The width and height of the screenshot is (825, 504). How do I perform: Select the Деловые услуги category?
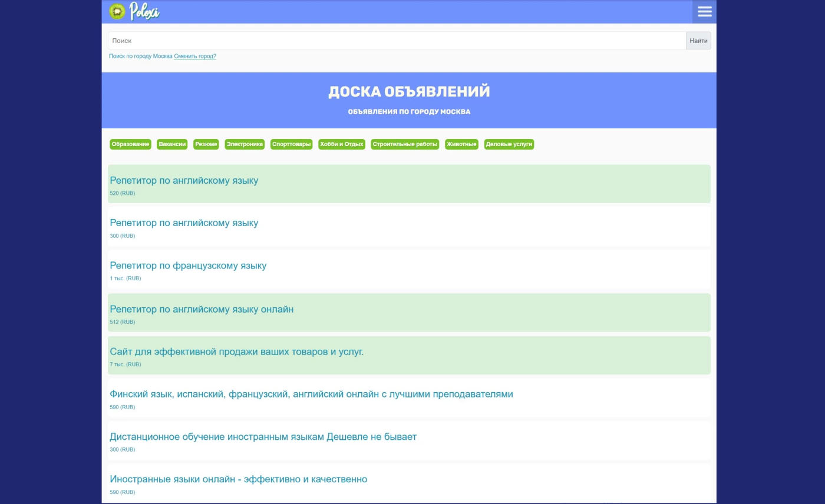[x=509, y=144]
